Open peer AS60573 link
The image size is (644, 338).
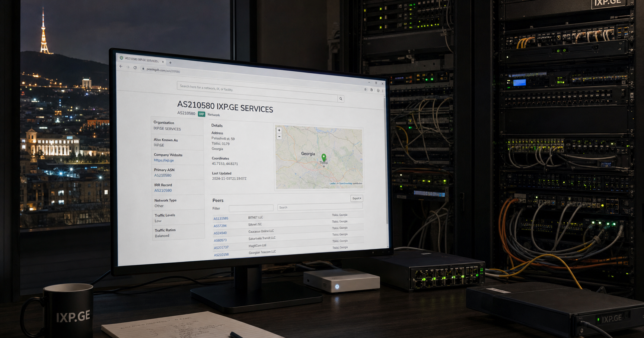tap(220, 240)
